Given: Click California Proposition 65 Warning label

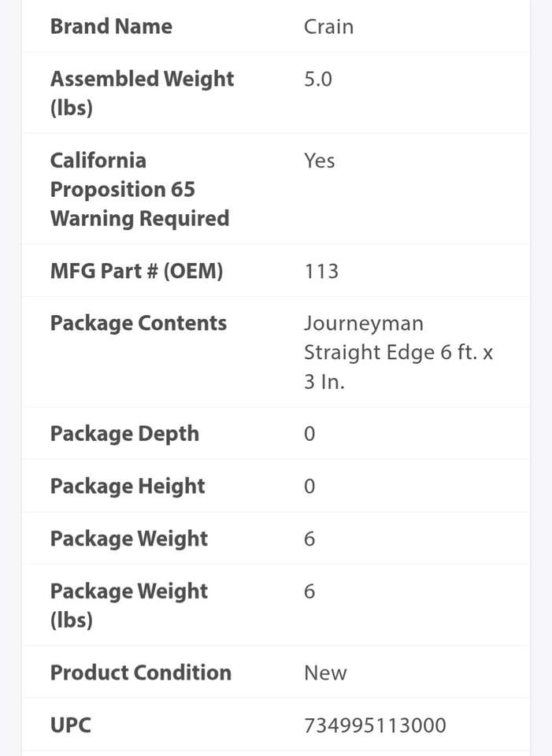Looking at the screenshot, I should pyautogui.click(x=139, y=189).
